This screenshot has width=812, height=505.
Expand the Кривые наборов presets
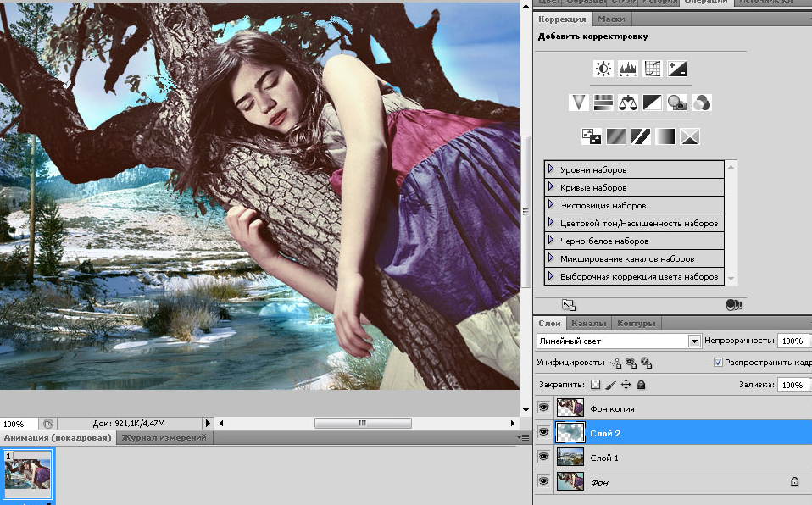[x=551, y=187]
